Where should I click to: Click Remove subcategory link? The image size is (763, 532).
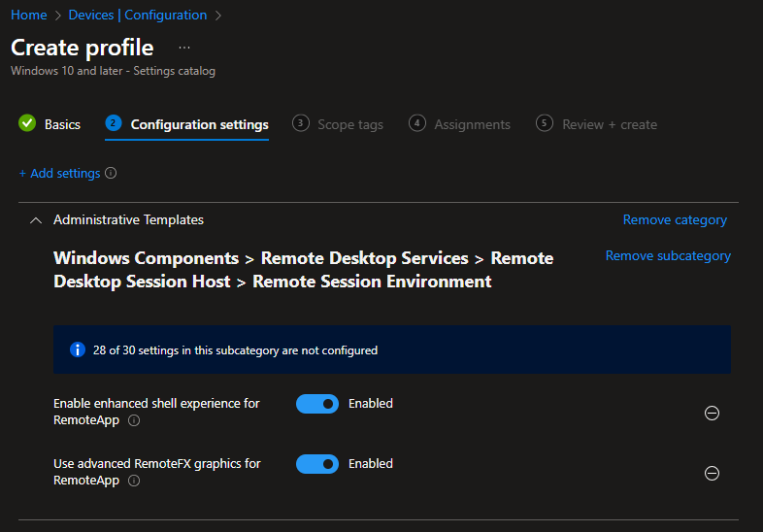(x=668, y=256)
